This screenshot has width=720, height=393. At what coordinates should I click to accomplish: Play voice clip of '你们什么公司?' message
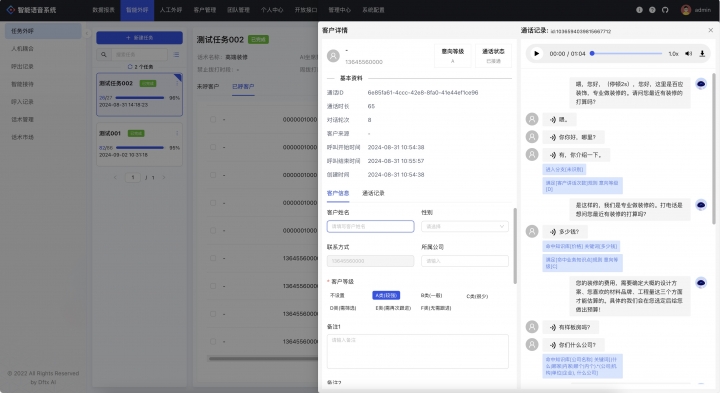(x=553, y=345)
